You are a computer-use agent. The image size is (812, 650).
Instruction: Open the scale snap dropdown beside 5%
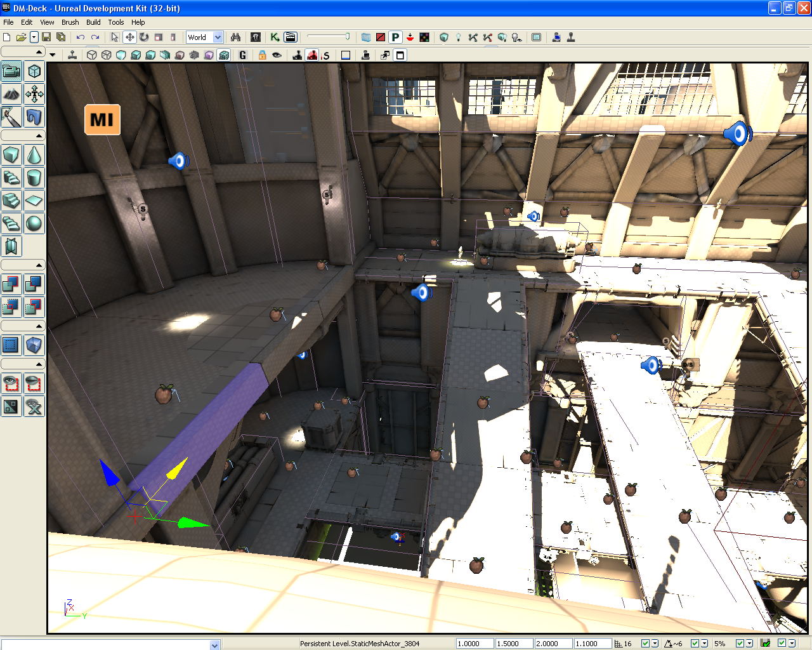coord(749,644)
